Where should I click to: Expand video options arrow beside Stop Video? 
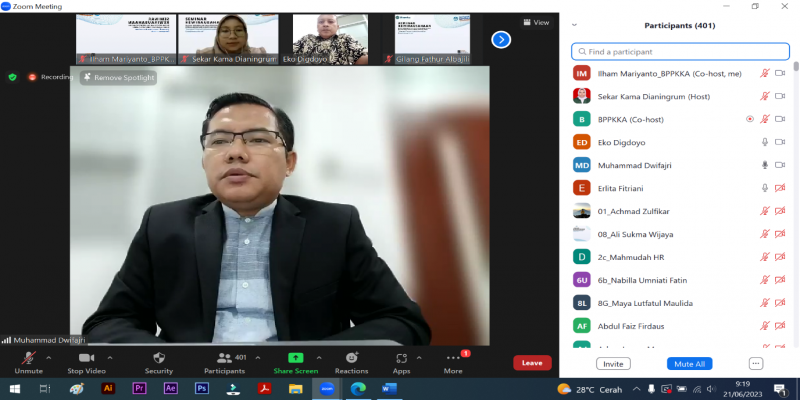[110, 356]
